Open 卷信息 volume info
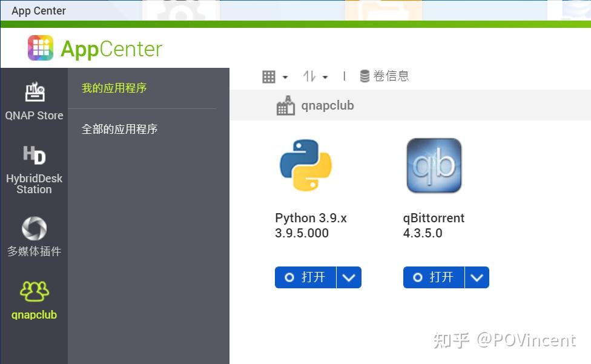591x364 pixels. (384, 76)
